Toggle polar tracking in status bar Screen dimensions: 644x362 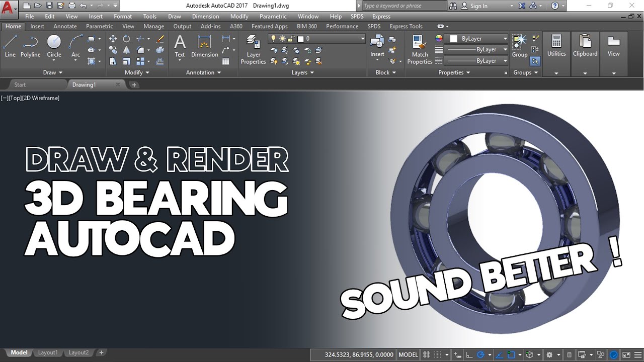click(480, 354)
